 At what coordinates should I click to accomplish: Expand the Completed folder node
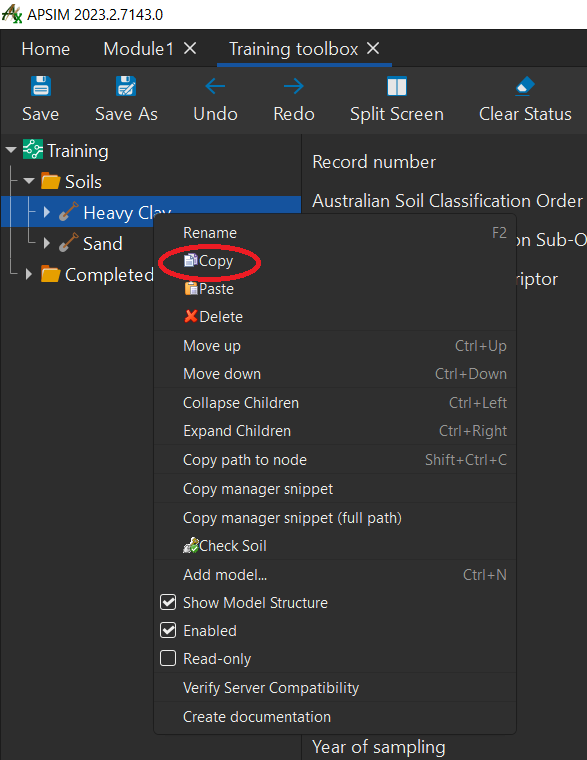[x=29, y=274]
